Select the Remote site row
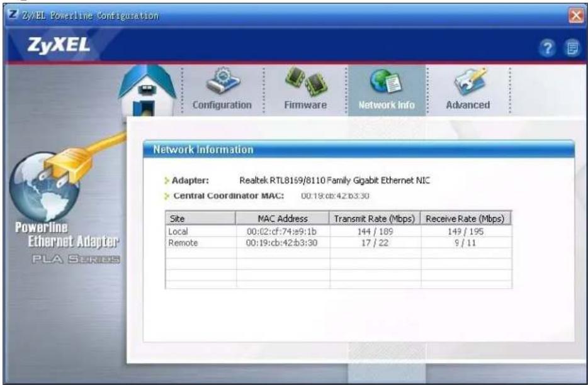This screenshot has height=385, width=588. coord(339,243)
